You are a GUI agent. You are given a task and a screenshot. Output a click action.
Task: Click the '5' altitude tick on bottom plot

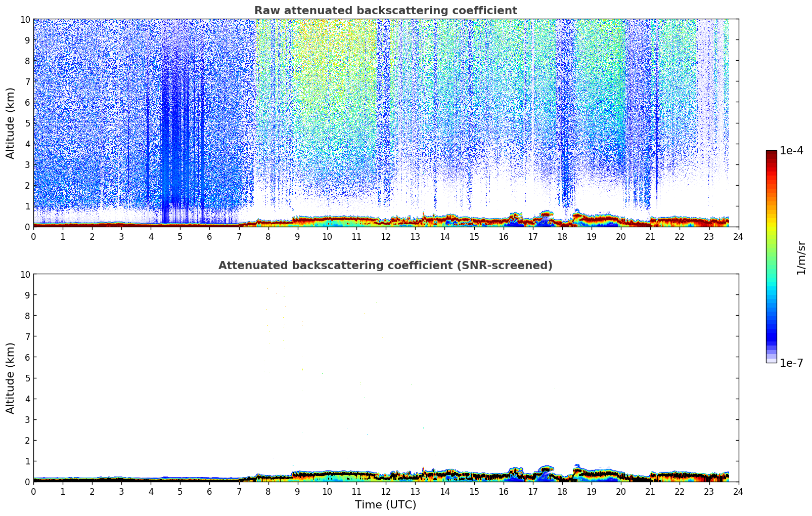27,378
